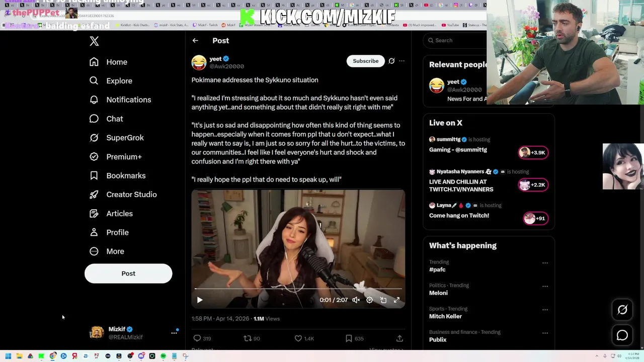Click the +3.9K listeners badge
The width and height of the screenshot is (644, 362).
point(533,152)
